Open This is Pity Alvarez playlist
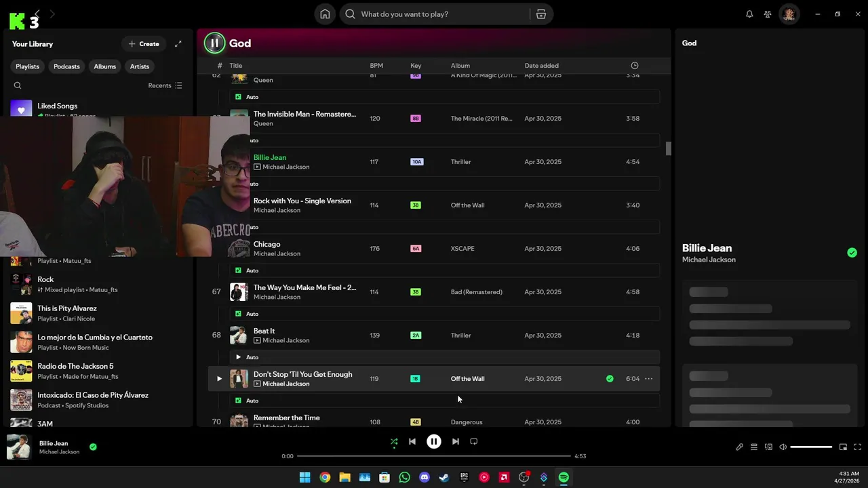This screenshot has width=868, height=488. (97, 313)
